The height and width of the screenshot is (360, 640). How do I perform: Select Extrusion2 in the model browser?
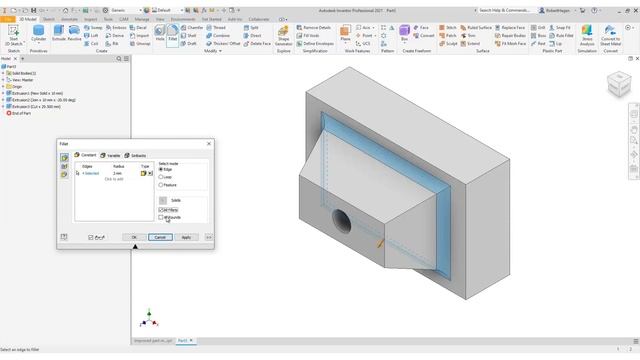[41, 100]
